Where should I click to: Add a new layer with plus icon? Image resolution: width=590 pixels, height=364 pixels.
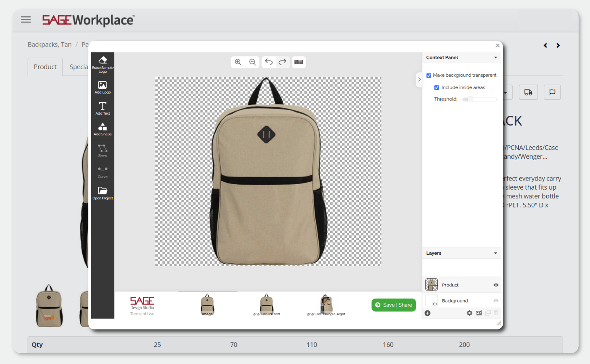coord(428,313)
